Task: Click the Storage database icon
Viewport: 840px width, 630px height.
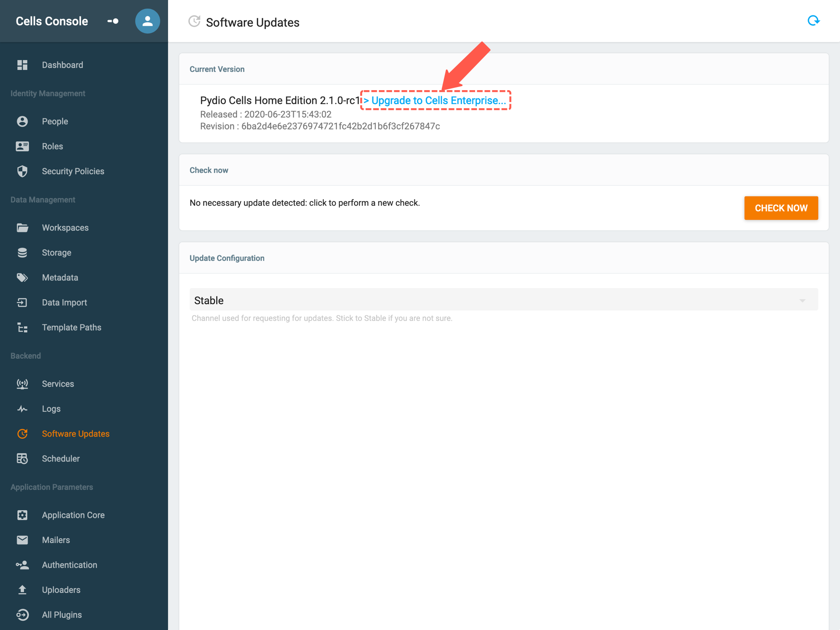Action: [22, 252]
